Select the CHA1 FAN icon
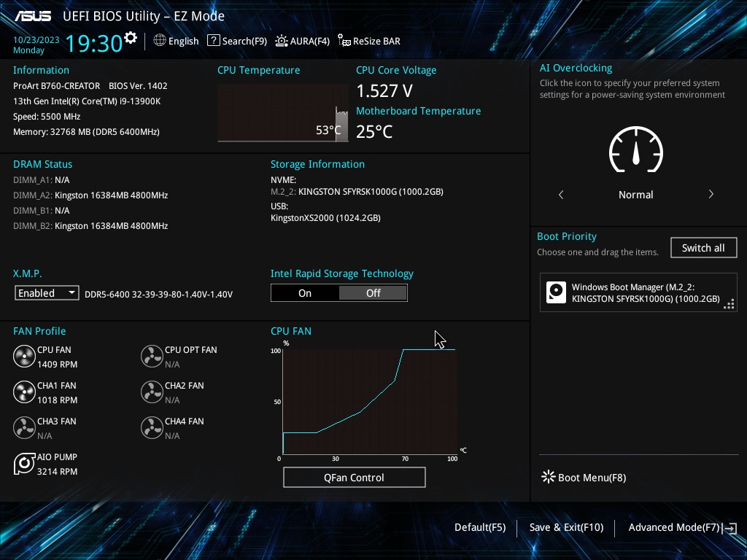This screenshot has height=560, width=747. coord(24,392)
